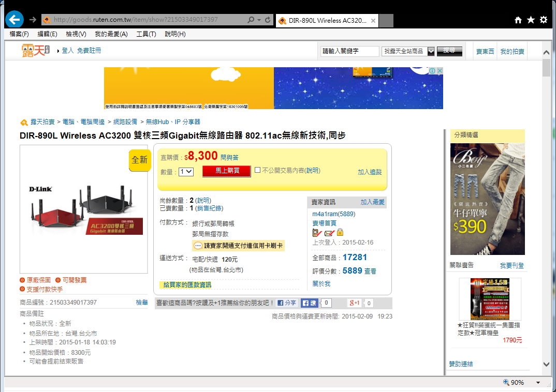556x392 pixels.
Task: Click the vertical scrollbar up arrow
Action: 546,52
